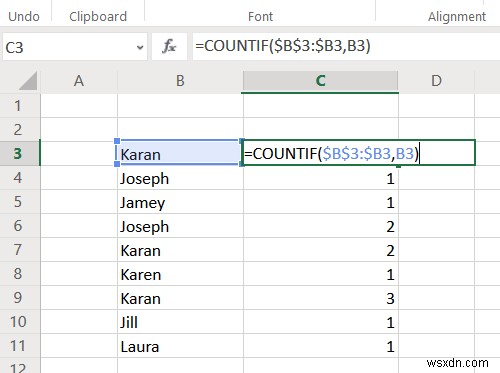The image size is (500, 373).
Task: Click empty cell B1
Action: [x=180, y=106]
